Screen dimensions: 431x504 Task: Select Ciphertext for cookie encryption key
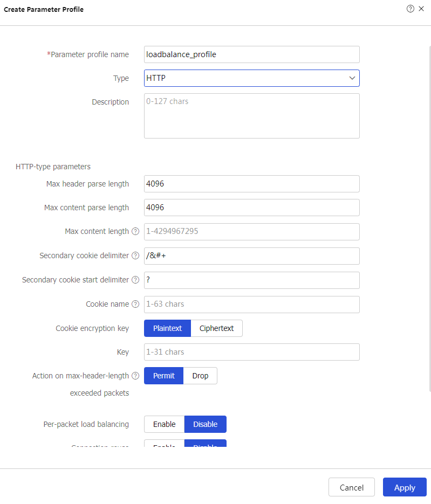(216, 328)
